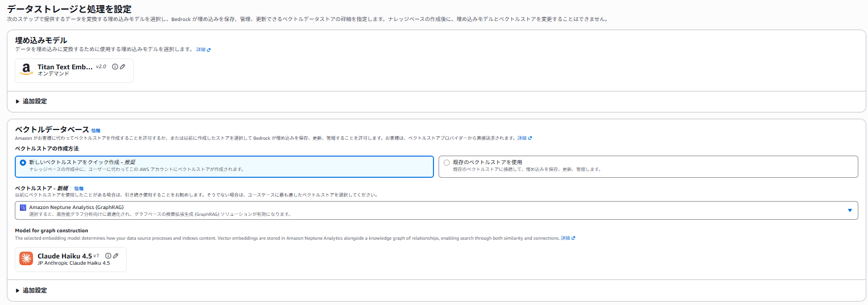Open info icon beside Claude Haiku 4.5

coord(108,256)
